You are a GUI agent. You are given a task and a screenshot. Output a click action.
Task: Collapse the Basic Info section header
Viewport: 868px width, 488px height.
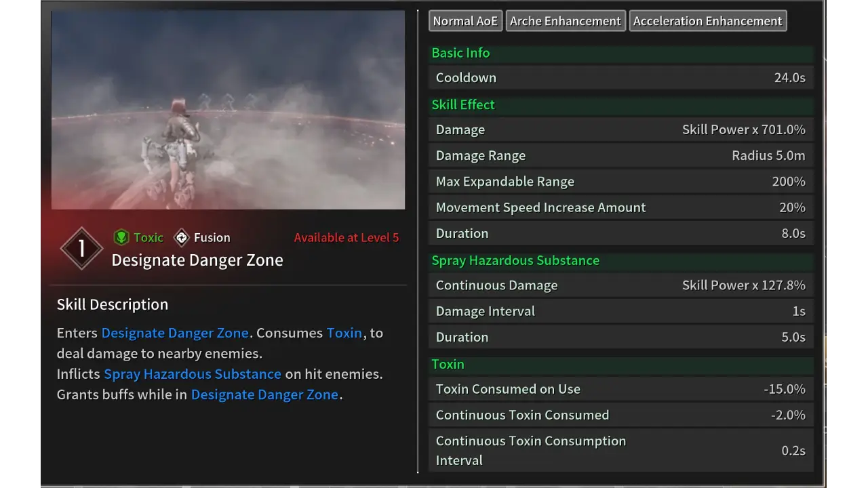tap(461, 53)
